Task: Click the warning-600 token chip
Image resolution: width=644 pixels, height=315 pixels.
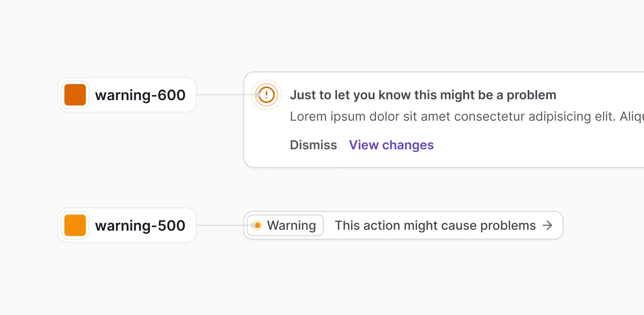Action: click(x=127, y=95)
